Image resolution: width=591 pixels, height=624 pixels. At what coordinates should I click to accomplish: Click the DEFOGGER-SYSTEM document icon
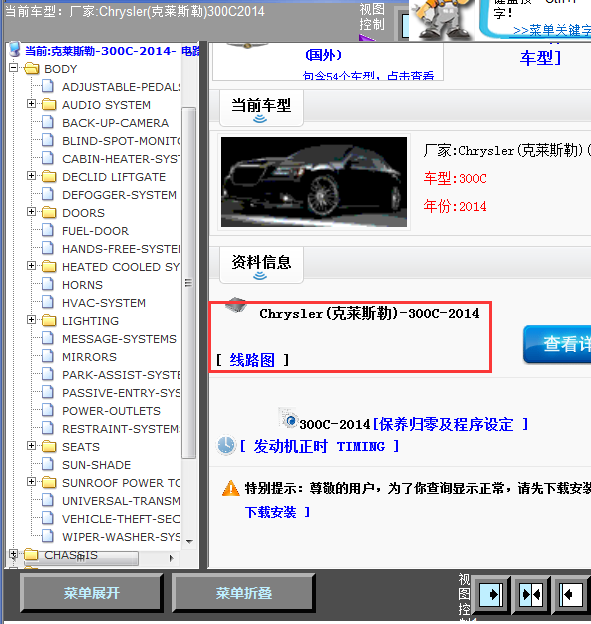pyautogui.click(x=48, y=194)
